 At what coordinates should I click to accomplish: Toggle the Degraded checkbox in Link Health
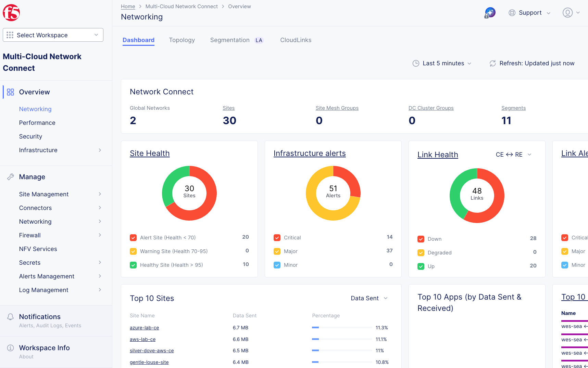click(421, 253)
